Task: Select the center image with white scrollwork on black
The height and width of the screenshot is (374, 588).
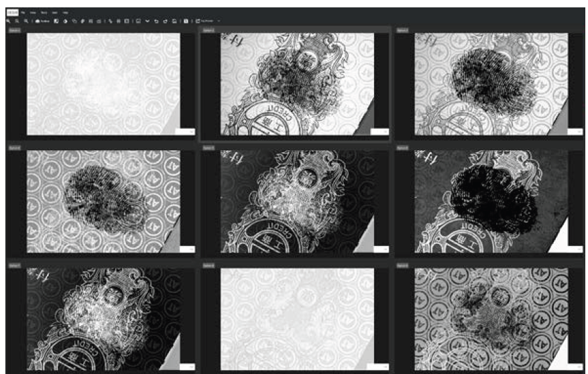Action: pyautogui.click(x=298, y=202)
